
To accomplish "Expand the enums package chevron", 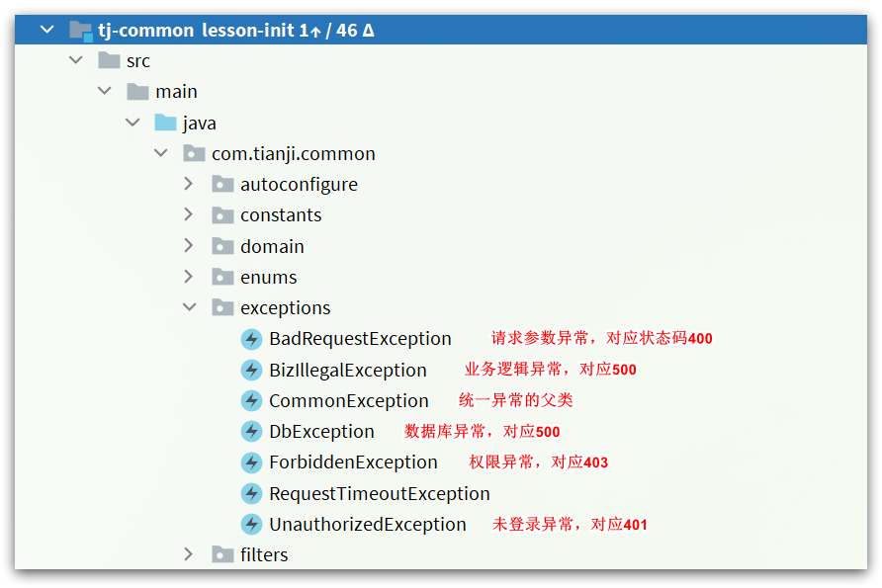I will tap(189, 277).
